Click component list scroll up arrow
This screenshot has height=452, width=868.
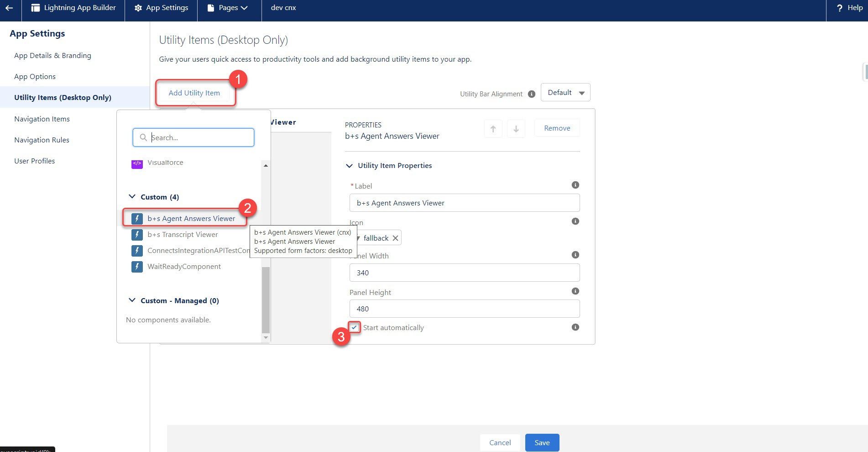(266, 165)
